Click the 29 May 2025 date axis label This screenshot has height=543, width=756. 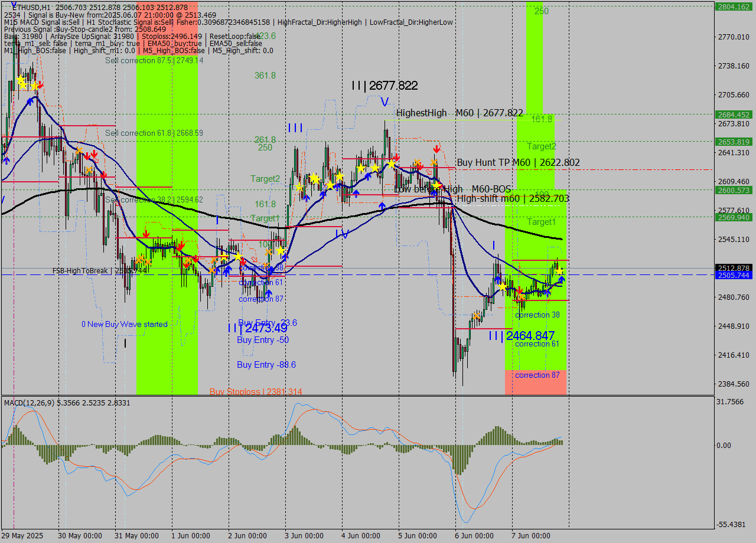pos(22,536)
